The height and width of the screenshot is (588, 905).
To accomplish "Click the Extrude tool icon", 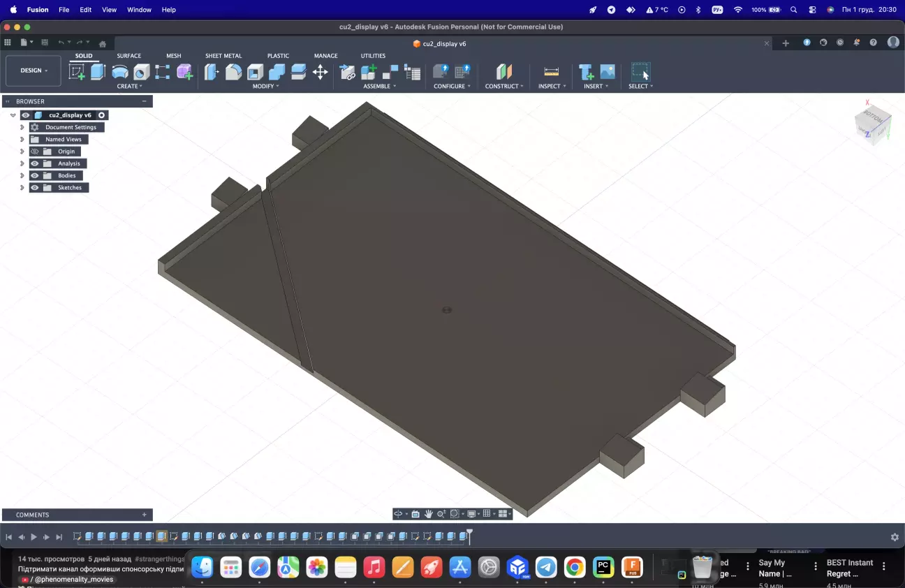I will pyautogui.click(x=98, y=72).
